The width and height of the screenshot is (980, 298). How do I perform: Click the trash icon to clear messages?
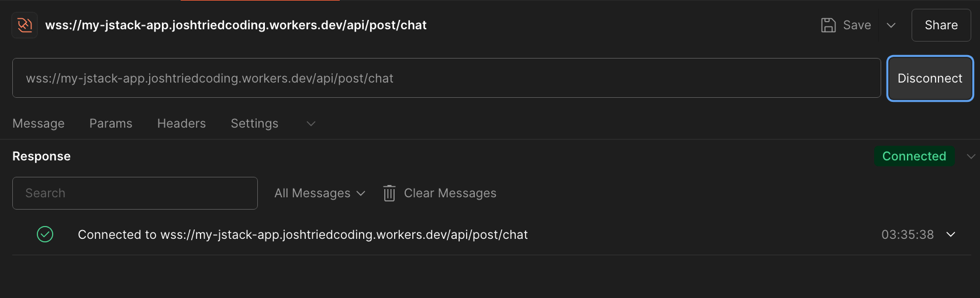pyautogui.click(x=389, y=193)
